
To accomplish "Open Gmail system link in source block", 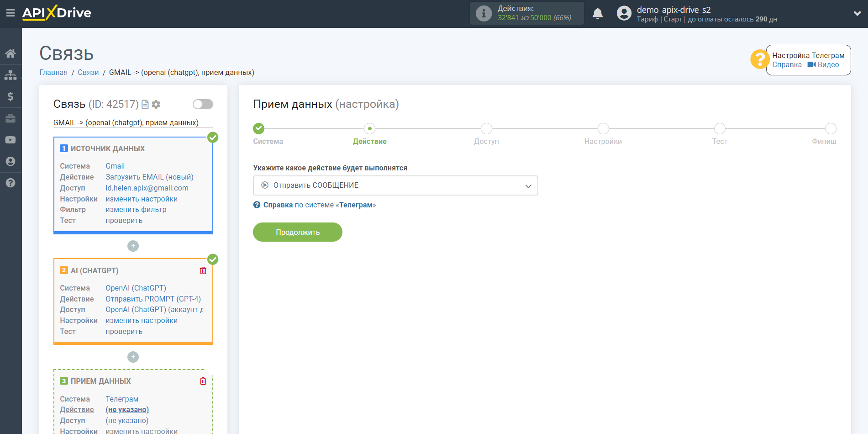I will click(x=115, y=166).
